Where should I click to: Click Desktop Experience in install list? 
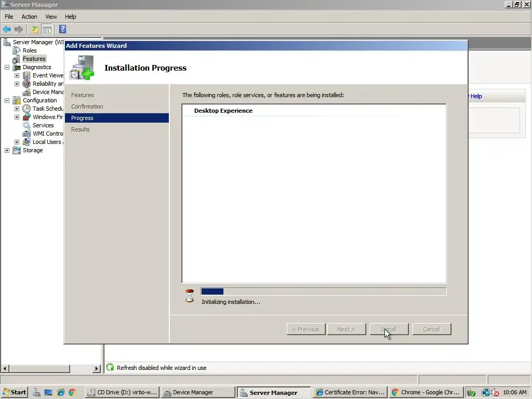[223, 111]
